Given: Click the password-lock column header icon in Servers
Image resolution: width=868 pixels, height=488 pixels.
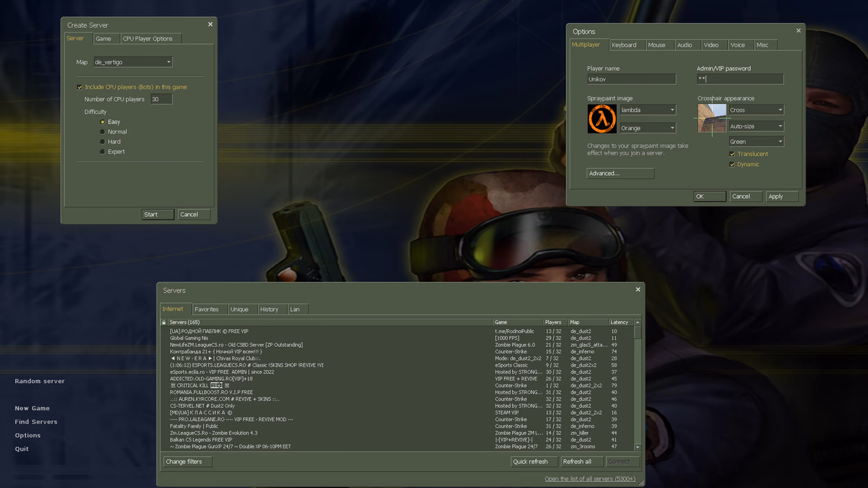Looking at the screenshot, I should (163, 322).
